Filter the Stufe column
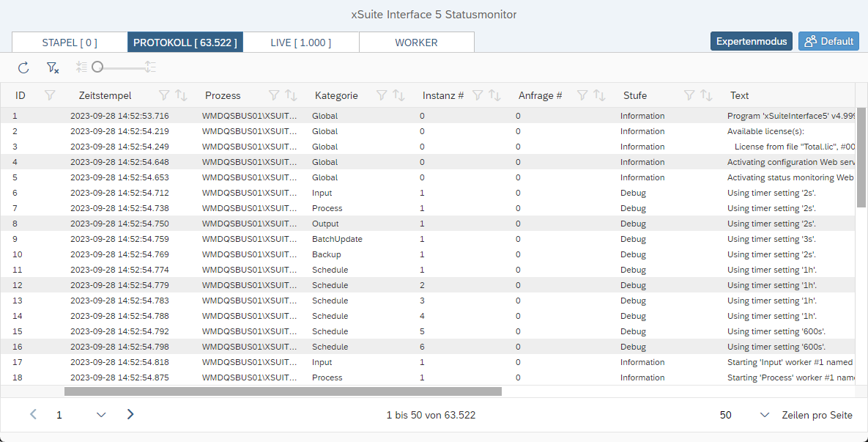Screen dimensions: 868x442 point(689,95)
